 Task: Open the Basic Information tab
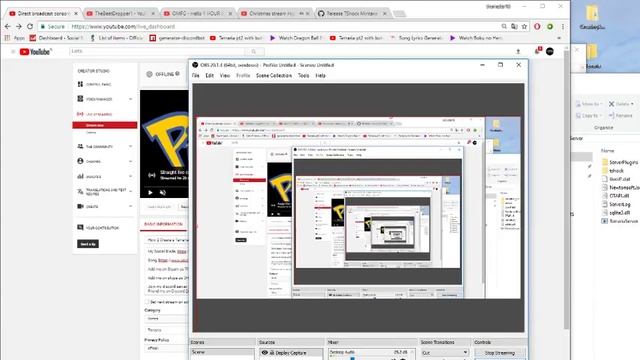163,224
